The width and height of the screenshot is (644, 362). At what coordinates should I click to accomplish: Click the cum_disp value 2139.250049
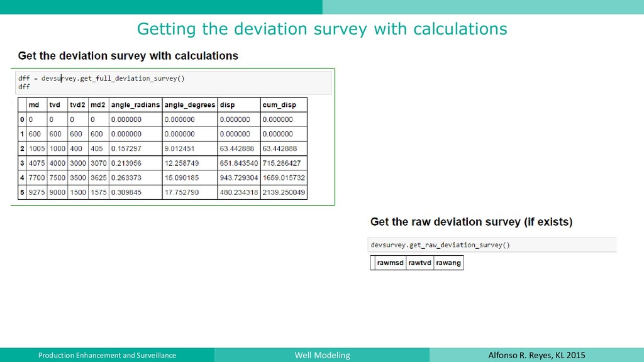[x=284, y=192]
